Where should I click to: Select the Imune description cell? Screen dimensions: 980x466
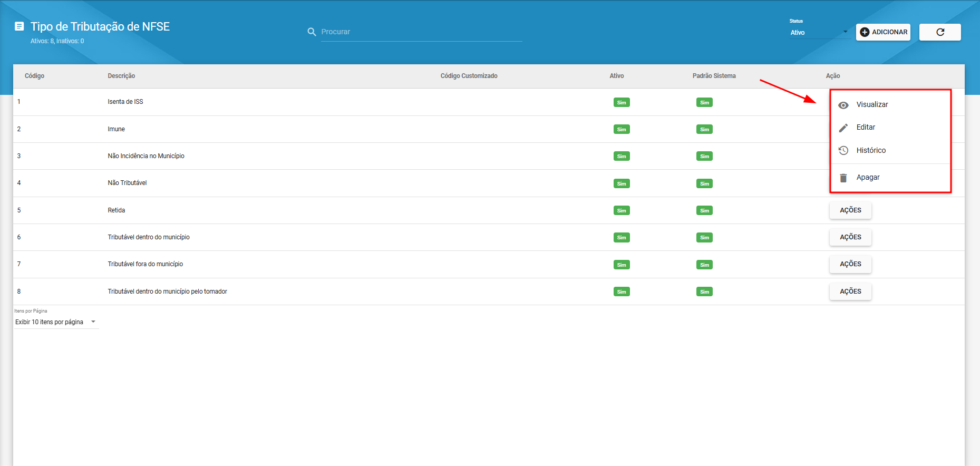click(x=116, y=129)
